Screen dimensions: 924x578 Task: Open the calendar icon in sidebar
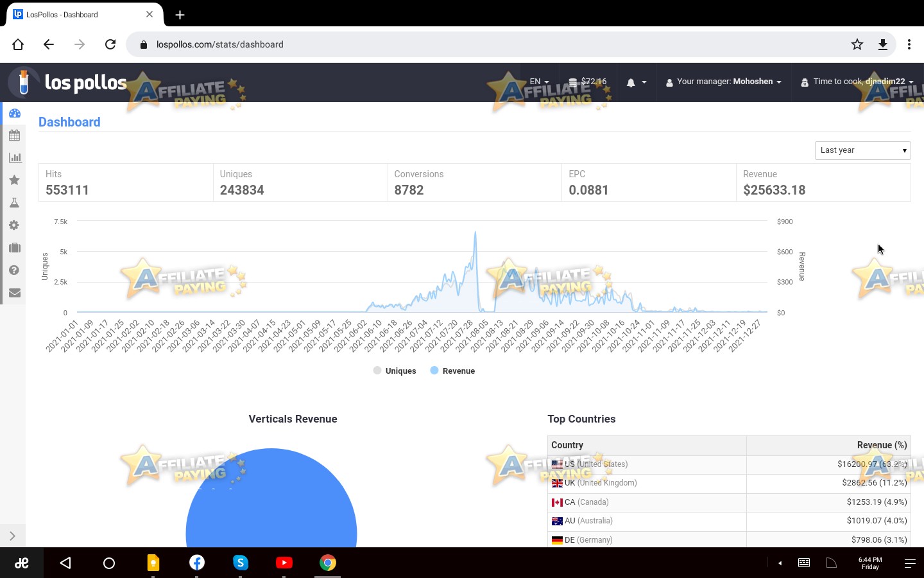pos(15,136)
